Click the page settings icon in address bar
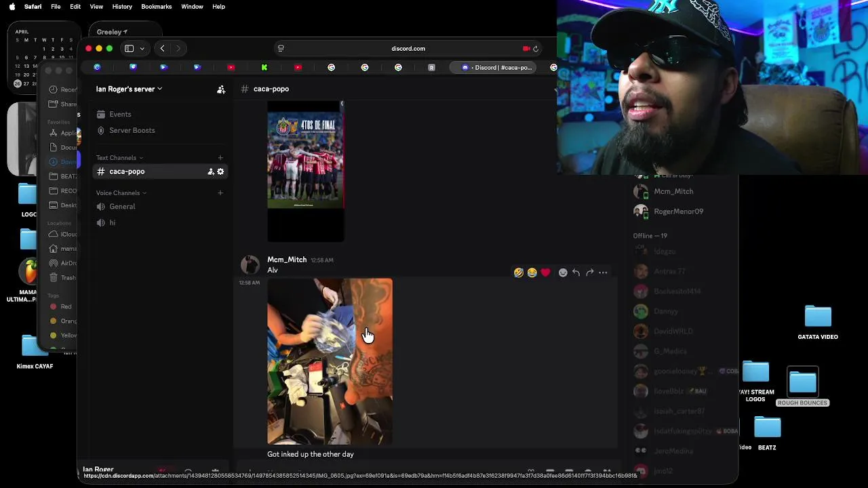This screenshot has width=868, height=488. (x=281, y=49)
